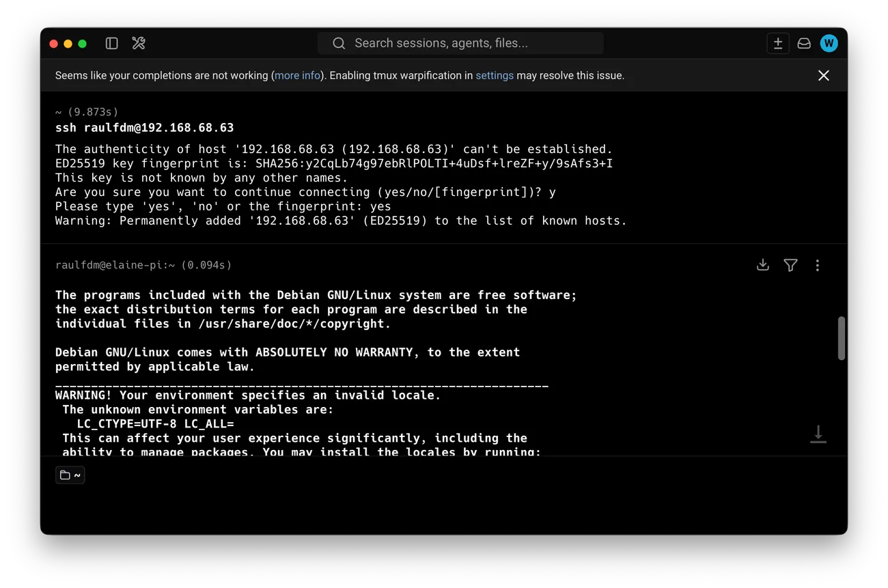The height and width of the screenshot is (588, 888).
Task: Click the 'Are you sure you want to continue' line
Action: (x=305, y=193)
